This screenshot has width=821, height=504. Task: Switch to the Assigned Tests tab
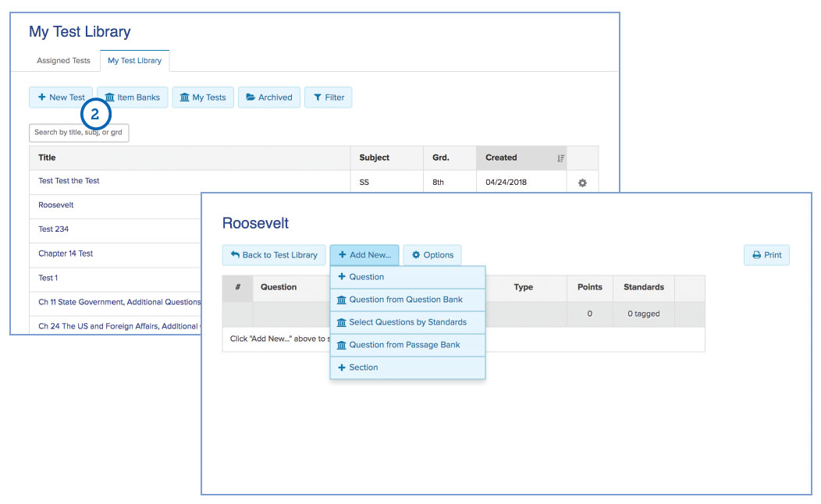pos(63,61)
